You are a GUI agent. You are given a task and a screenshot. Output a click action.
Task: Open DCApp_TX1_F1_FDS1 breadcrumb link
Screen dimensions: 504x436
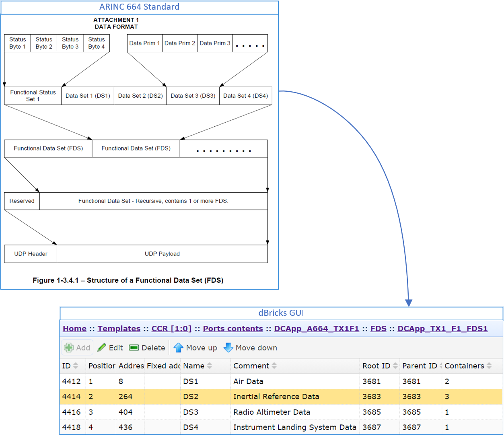click(442, 329)
